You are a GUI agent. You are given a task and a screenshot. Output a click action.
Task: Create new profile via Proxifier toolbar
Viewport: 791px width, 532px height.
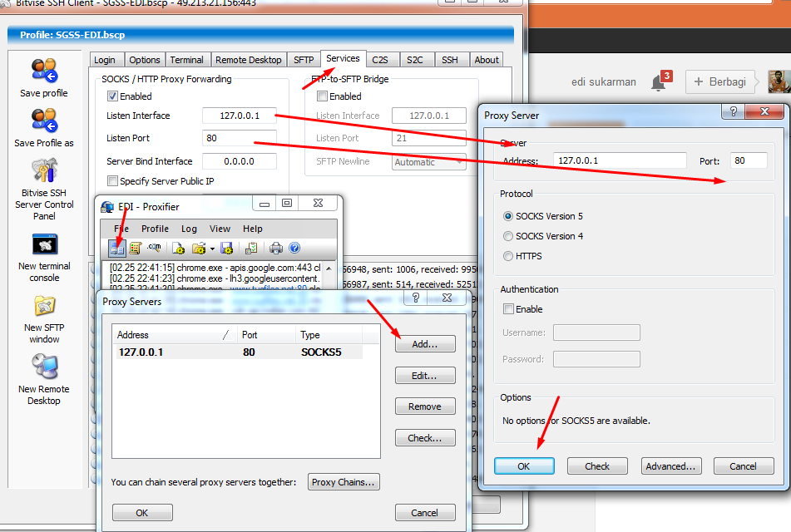(x=178, y=248)
